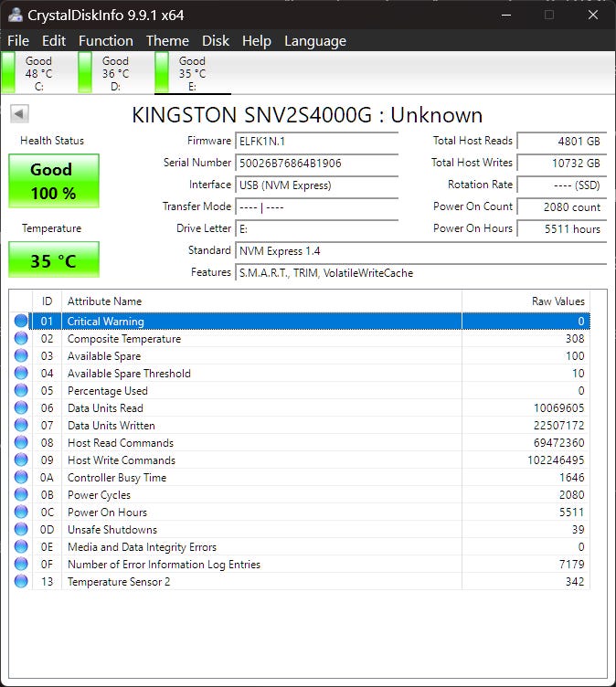Click the Attribute Name column header
The height and width of the screenshot is (687, 616).
pos(261,301)
